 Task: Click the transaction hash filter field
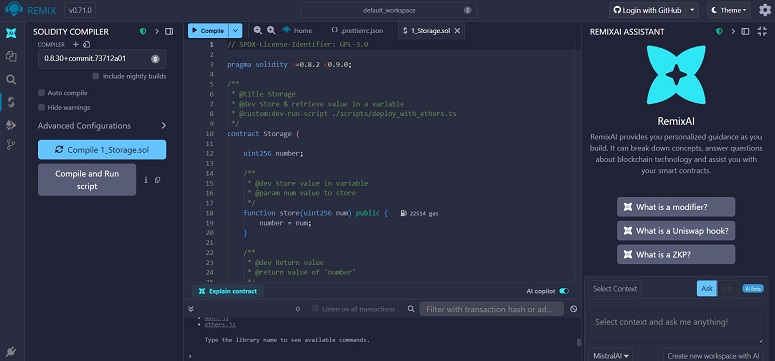491,309
